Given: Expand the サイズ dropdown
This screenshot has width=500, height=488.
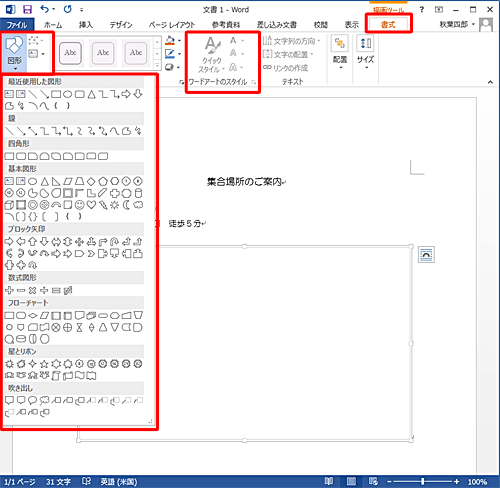Looking at the screenshot, I should tap(365, 53).
